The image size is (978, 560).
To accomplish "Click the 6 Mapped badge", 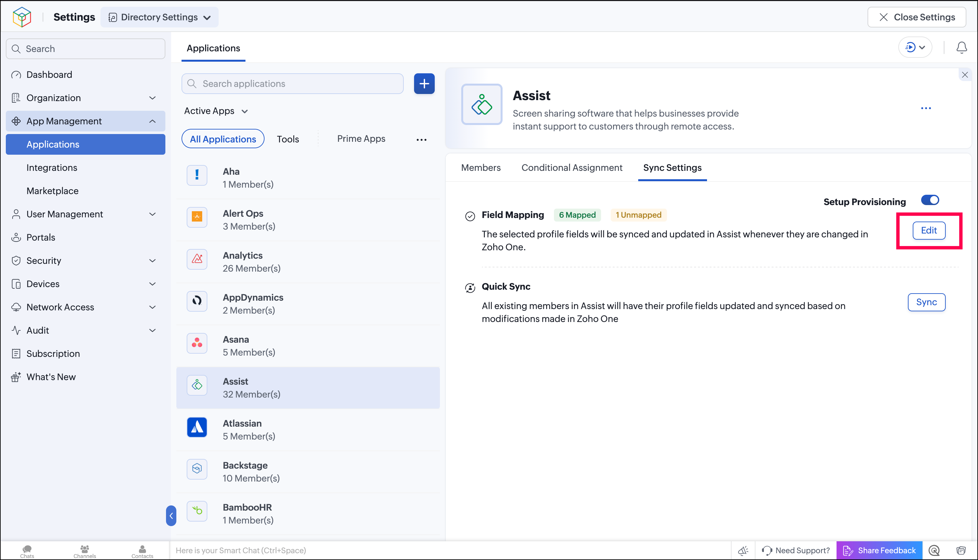I will tap(577, 215).
